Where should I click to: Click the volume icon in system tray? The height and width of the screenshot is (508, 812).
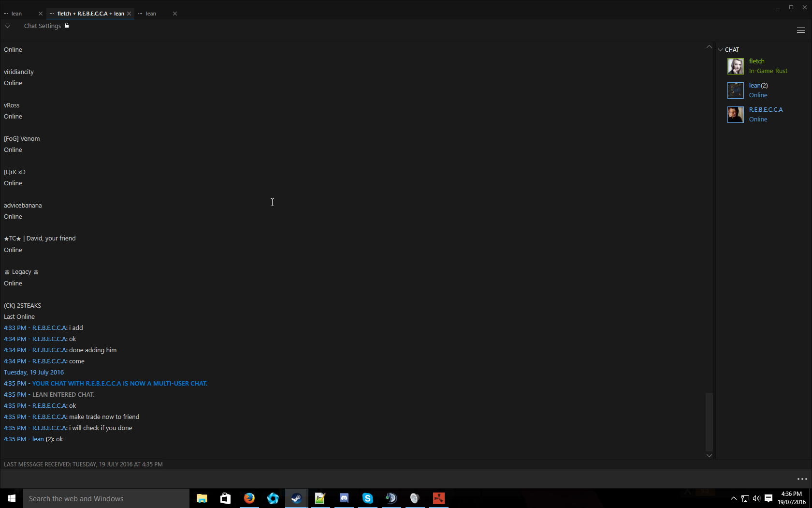756,498
